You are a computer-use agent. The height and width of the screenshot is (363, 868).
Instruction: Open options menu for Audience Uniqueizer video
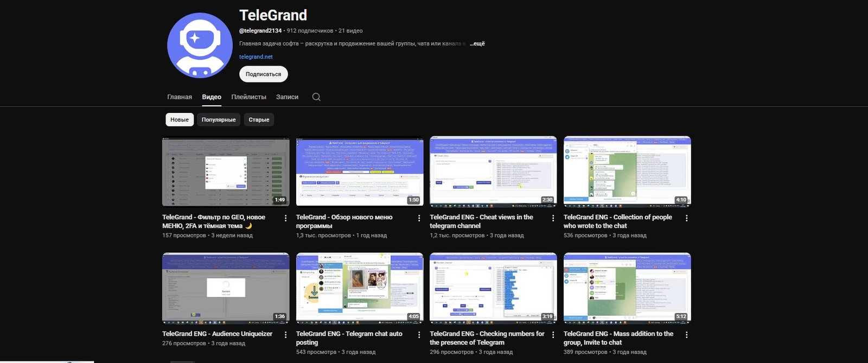pyautogui.click(x=285, y=335)
